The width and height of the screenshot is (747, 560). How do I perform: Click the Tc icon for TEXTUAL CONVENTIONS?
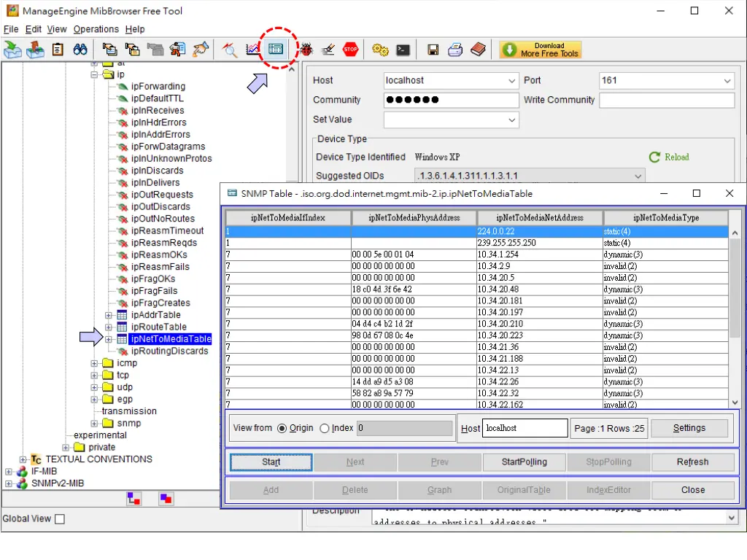(36, 459)
